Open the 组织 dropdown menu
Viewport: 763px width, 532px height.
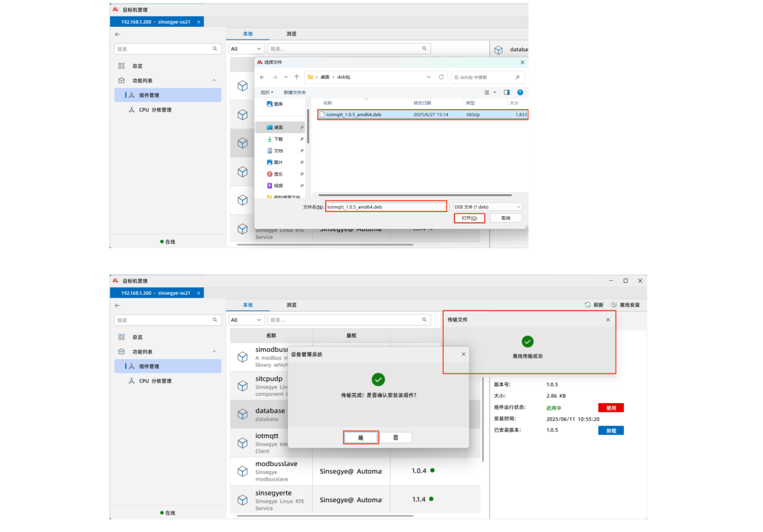coord(267,92)
